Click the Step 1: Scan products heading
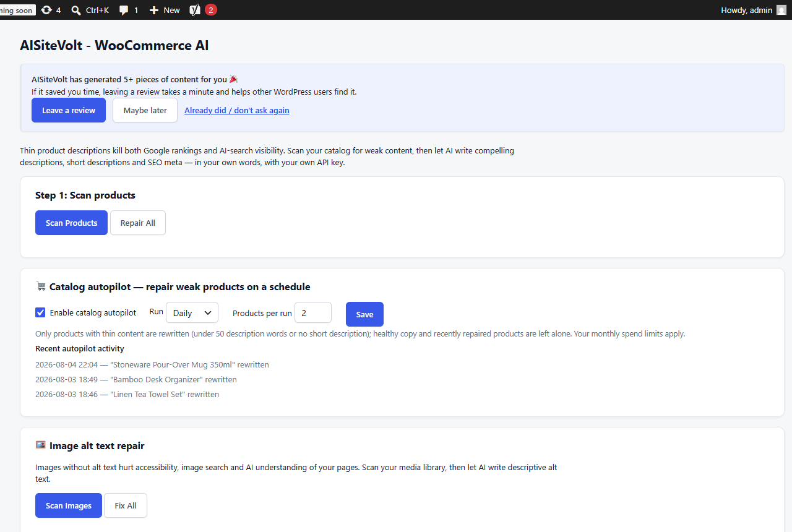 pos(85,195)
